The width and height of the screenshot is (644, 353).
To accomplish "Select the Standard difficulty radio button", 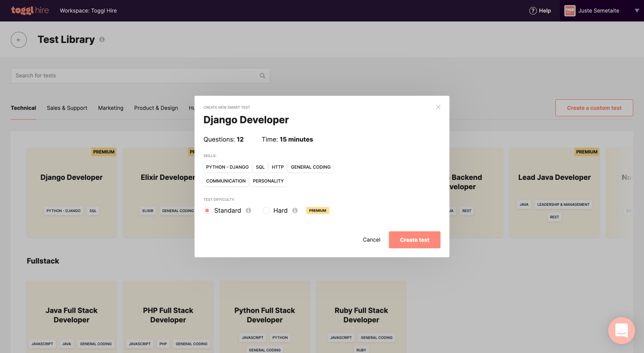I will click(x=207, y=210).
